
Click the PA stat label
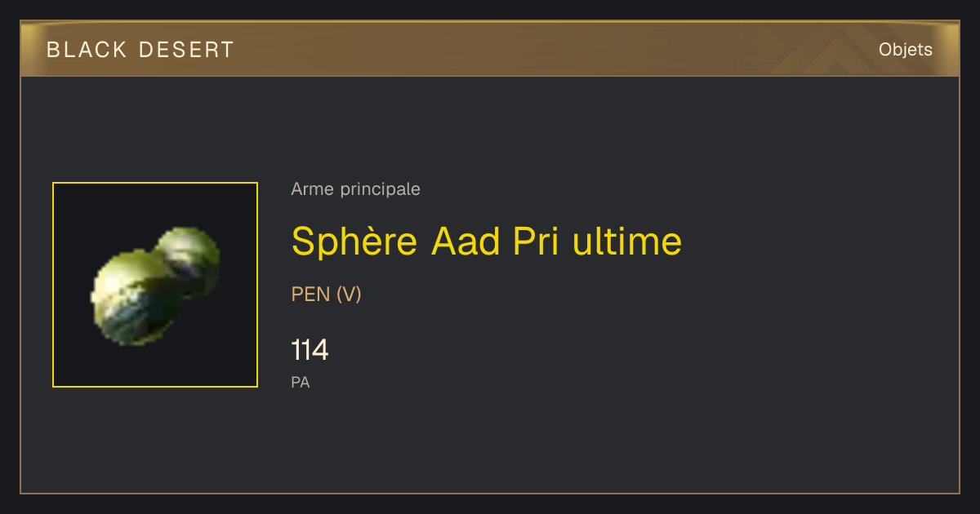(x=301, y=382)
